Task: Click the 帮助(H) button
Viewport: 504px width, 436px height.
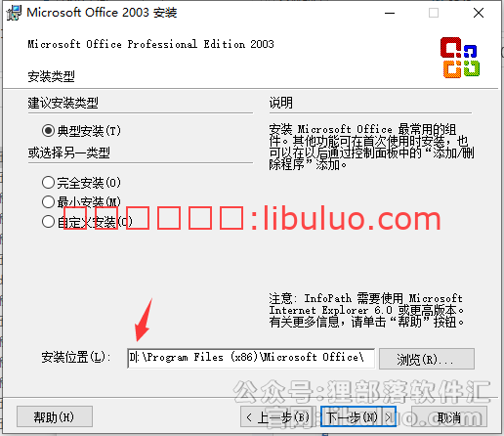Action: [55, 416]
